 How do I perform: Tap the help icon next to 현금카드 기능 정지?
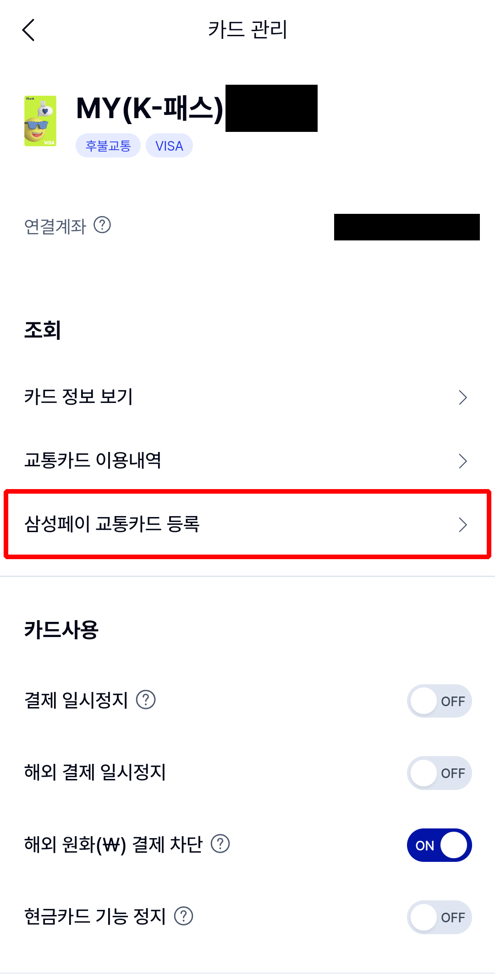[x=182, y=917]
